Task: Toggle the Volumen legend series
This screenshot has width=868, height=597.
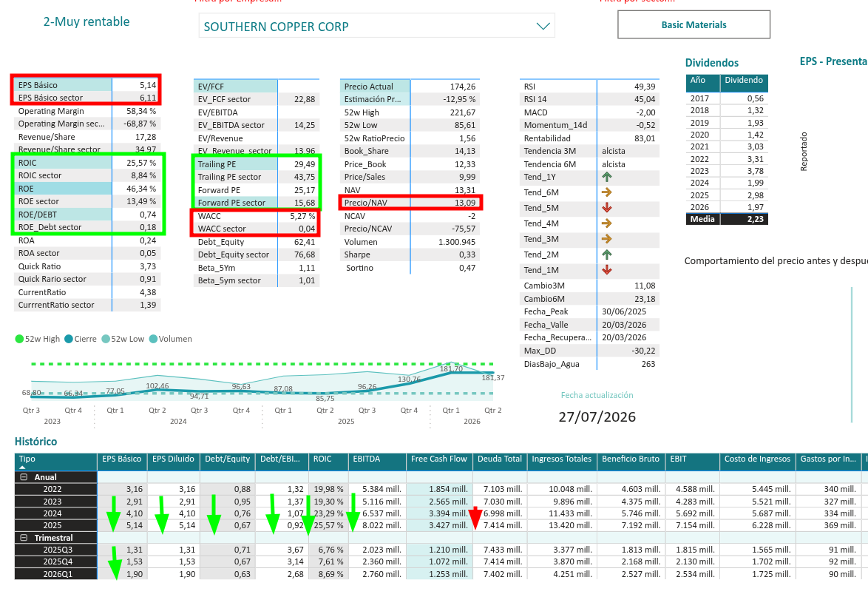Action: [x=171, y=339]
